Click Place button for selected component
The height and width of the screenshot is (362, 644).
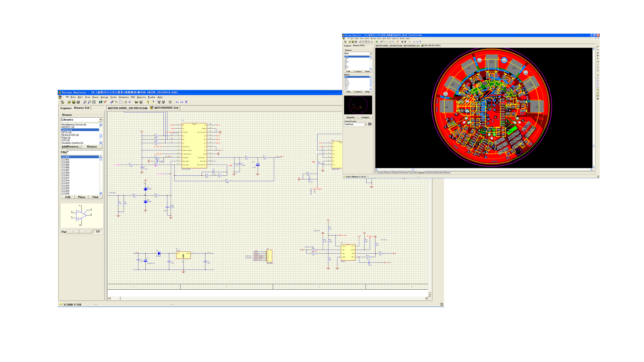(82, 197)
